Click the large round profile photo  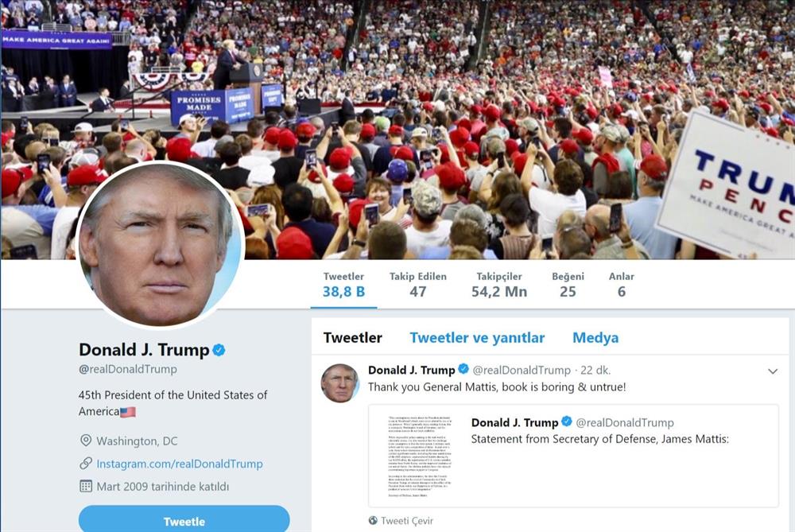(161, 246)
